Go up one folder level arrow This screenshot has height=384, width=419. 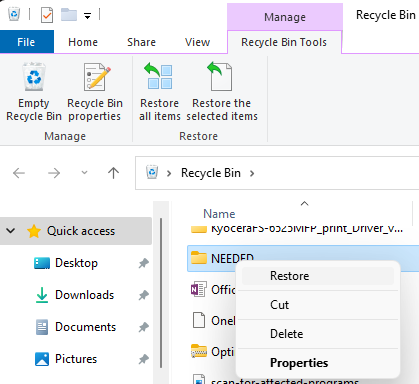point(113,173)
